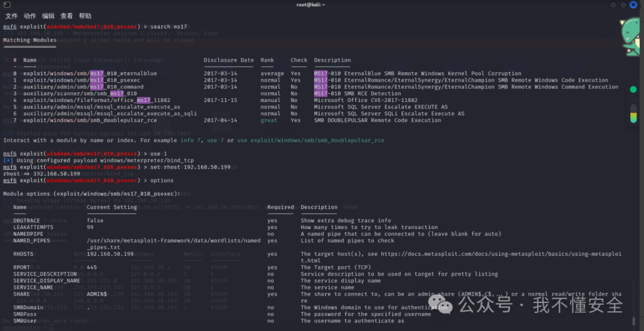Click 'auxiliary/scanner/smb/smb_ms17_010' module name

pos(80,93)
